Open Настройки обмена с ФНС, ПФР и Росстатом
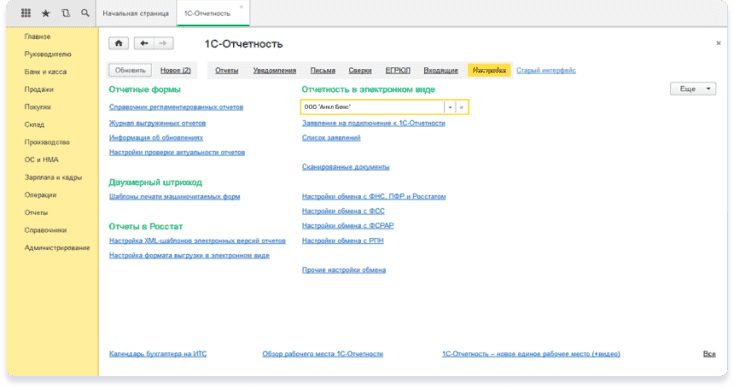 pyautogui.click(x=374, y=197)
